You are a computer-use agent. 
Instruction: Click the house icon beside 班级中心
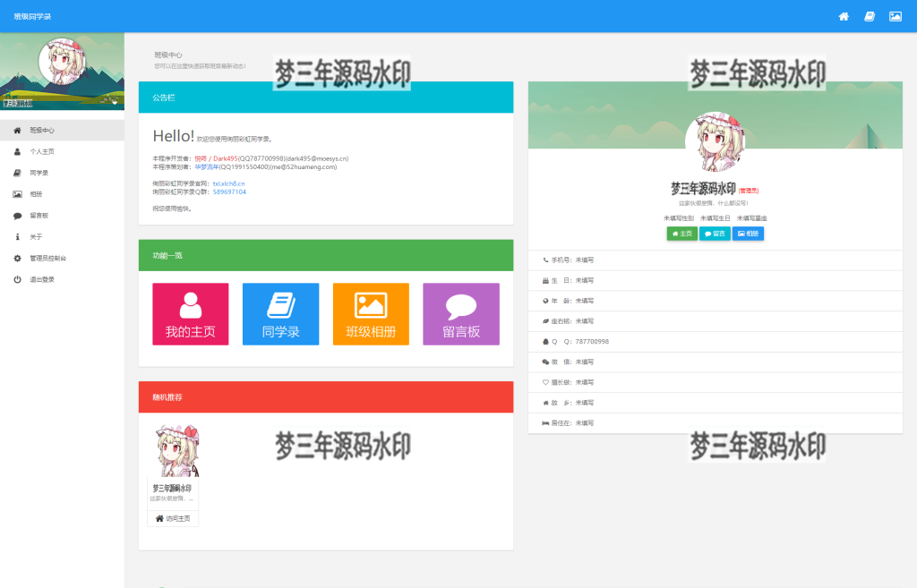17,131
